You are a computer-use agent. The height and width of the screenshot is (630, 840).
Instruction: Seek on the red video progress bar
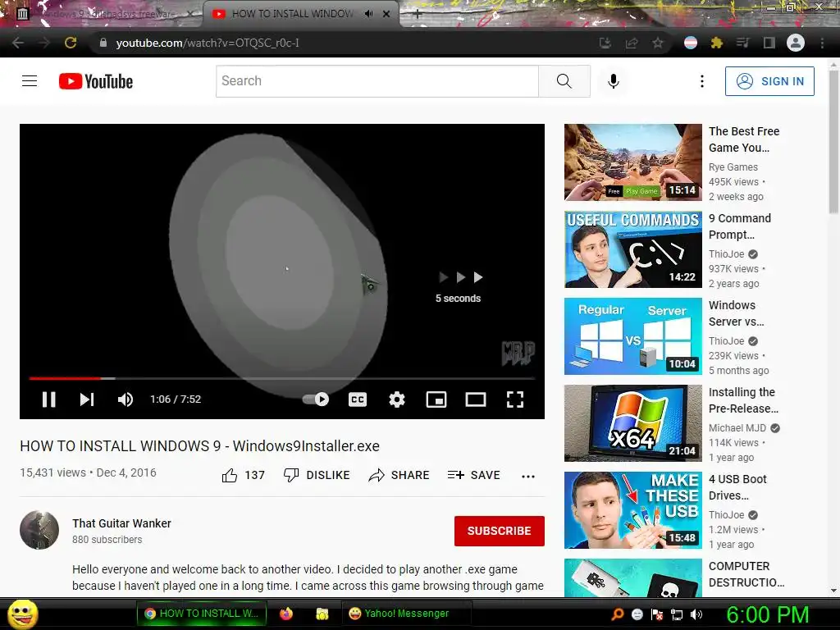282,378
